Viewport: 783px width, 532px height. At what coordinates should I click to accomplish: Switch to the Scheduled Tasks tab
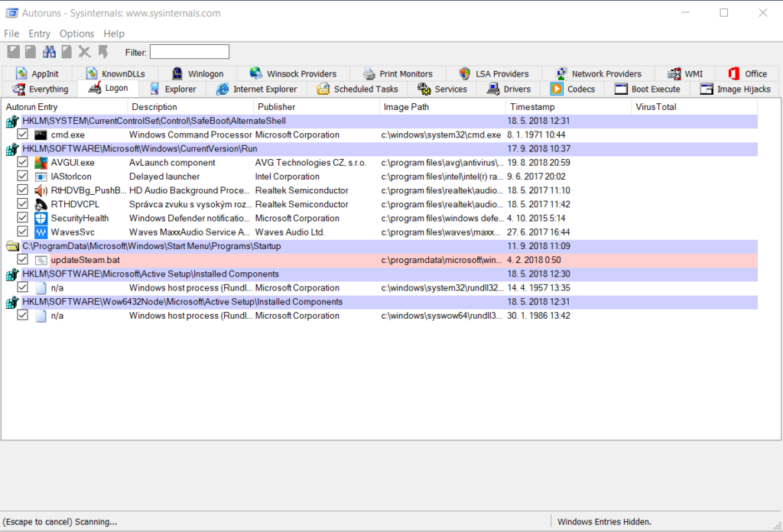click(x=357, y=89)
